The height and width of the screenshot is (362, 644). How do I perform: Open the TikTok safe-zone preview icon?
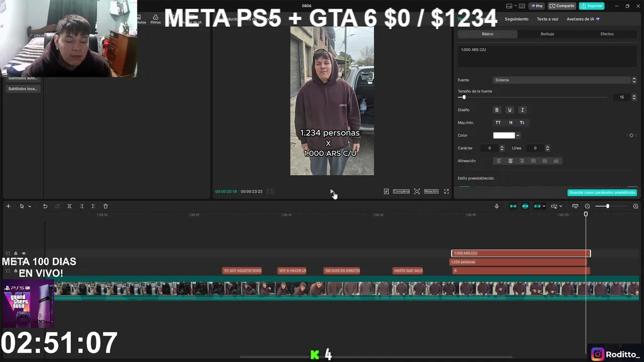tap(386, 192)
